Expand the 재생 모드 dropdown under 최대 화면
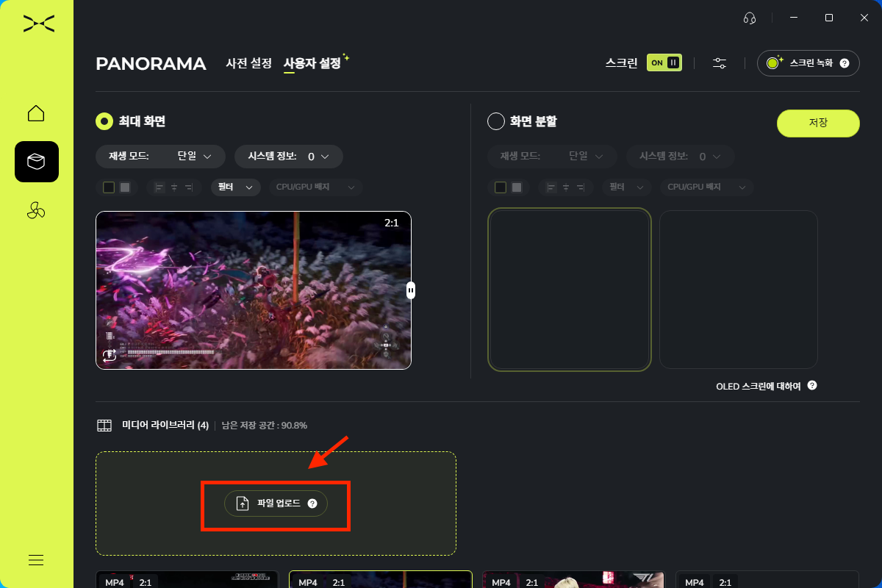This screenshot has height=588, width=882. [x=160, y=157]
